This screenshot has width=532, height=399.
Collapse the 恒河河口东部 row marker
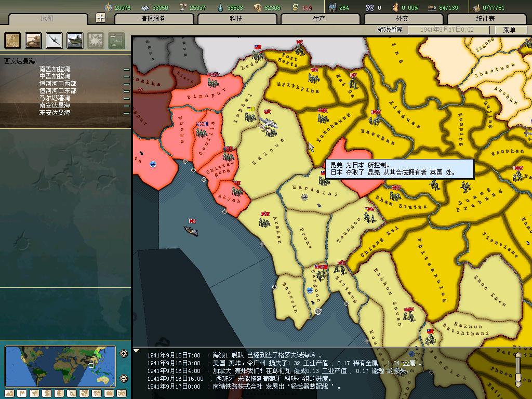pyautogui.click(x=127, y=91)
